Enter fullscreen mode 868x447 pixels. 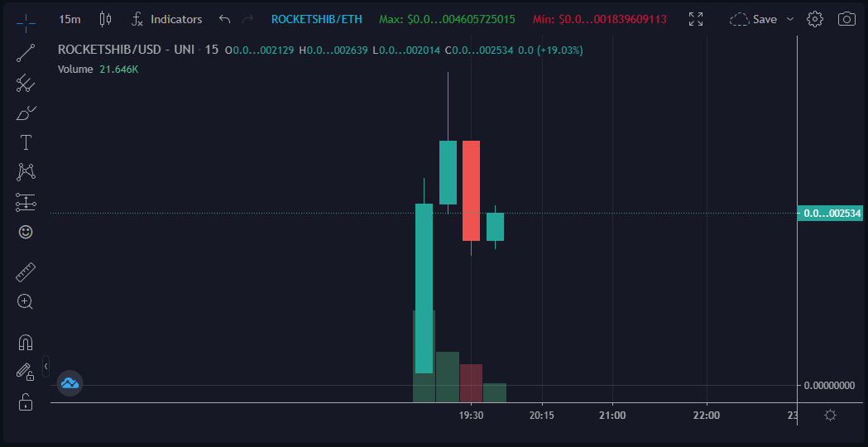point(696,19)
